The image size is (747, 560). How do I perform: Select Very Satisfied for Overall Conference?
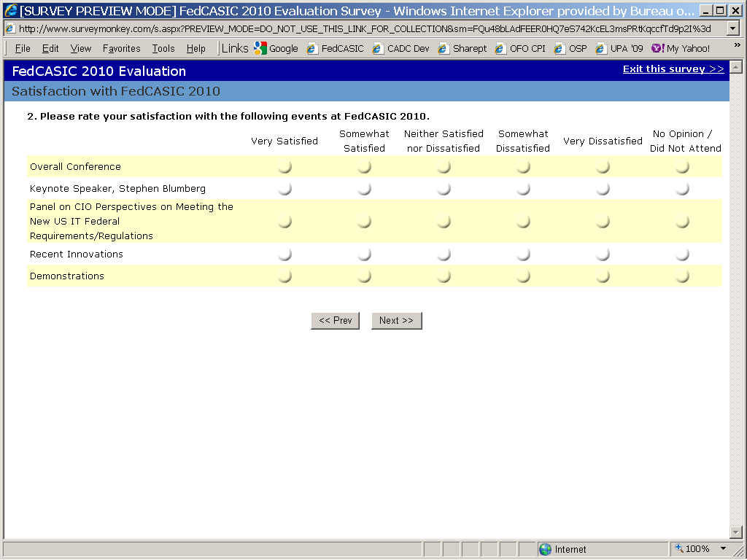285,167
